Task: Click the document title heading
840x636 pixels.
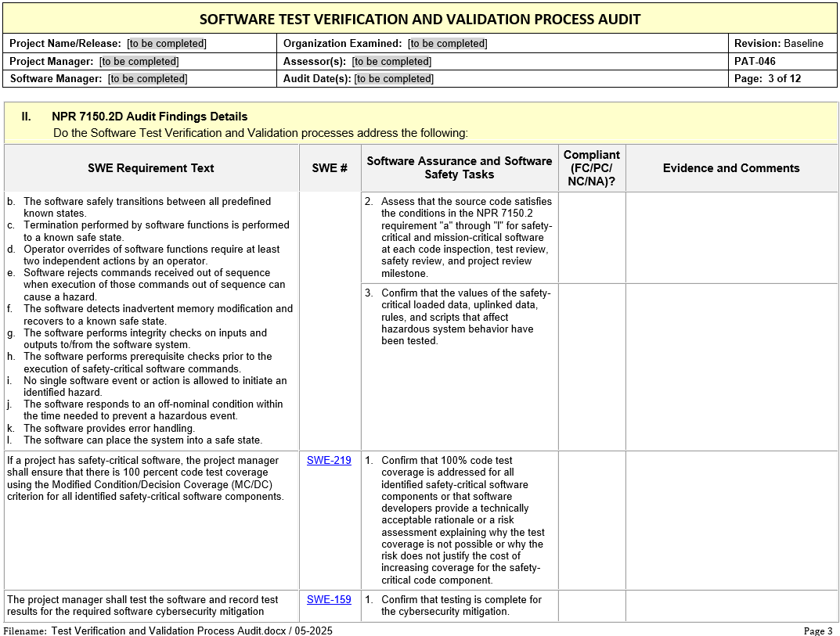Action: (420, 20)
